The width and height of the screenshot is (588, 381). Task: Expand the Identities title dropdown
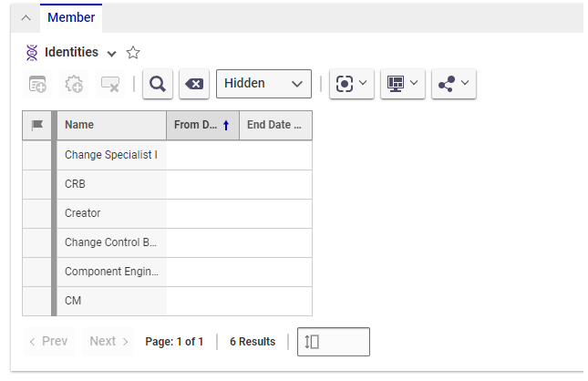point(111,54)
